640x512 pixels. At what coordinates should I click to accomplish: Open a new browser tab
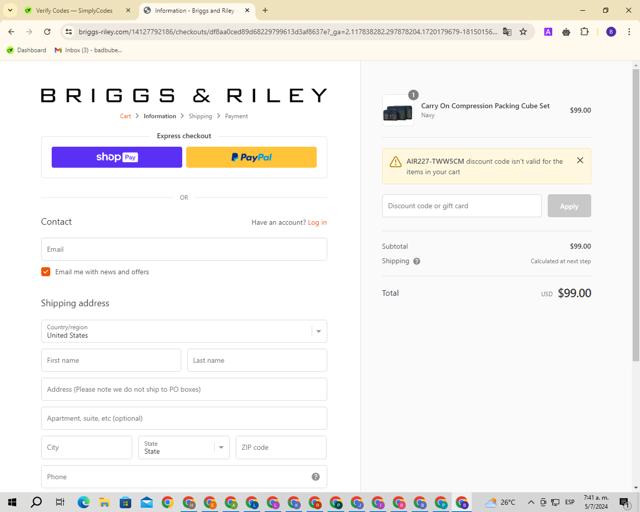[265, 11]
